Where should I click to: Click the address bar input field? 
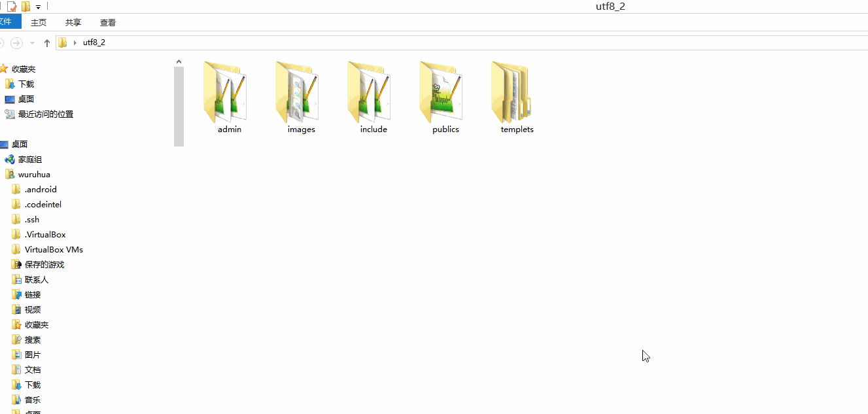[462, 43]
